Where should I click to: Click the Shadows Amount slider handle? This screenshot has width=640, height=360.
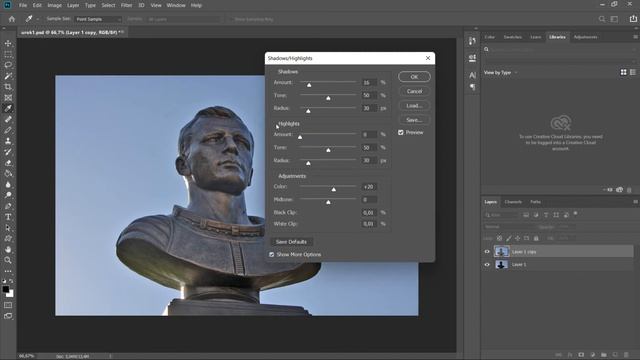pyautogui.click(x=309, y=85)
